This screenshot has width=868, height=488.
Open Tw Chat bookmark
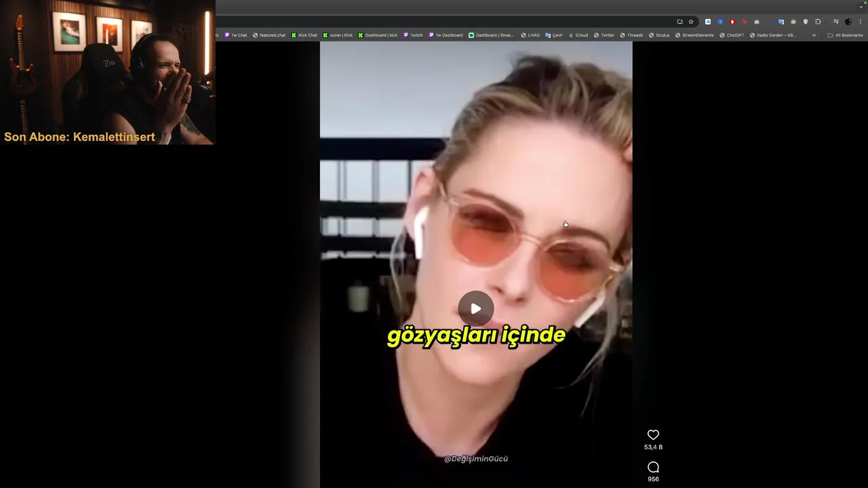click(x=235, y=35)
